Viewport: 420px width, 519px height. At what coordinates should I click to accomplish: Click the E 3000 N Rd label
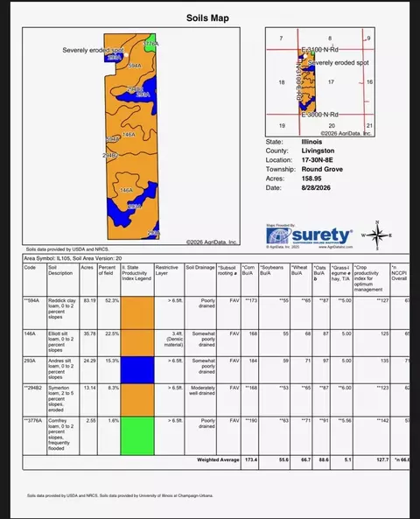pyautogui.click(x=319, y=115)
